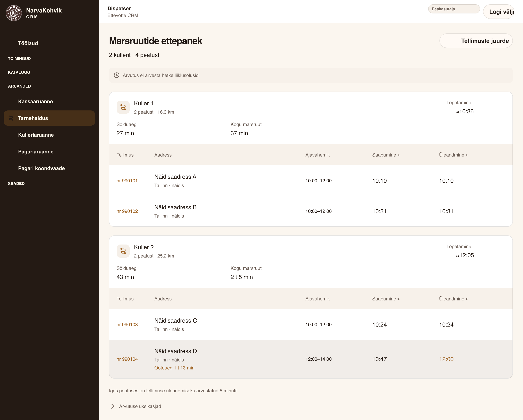523x420 pixels.
Task: Click the route icon beside Kuller 1
Action: pyautogui.click(x=123, y=107)
